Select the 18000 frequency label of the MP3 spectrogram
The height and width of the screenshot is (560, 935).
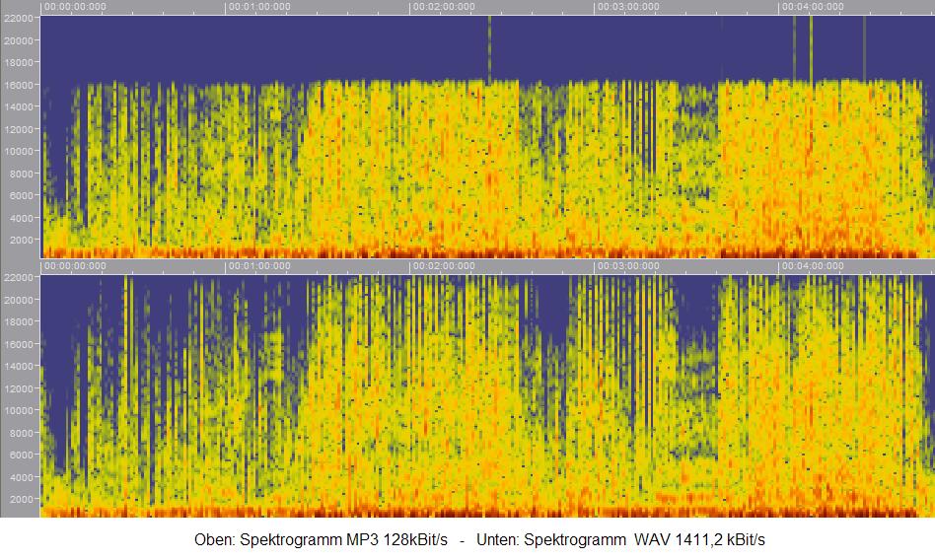pos(19,63)
